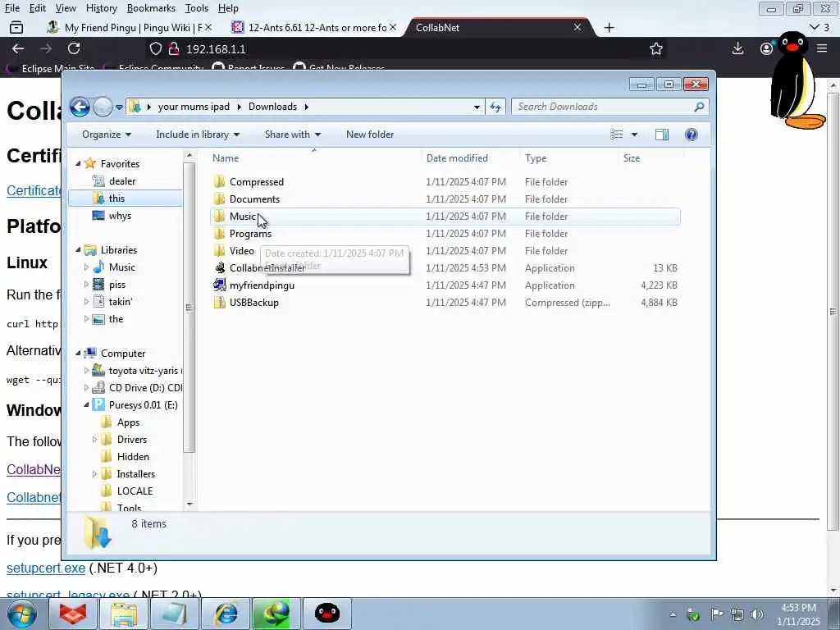The height and width of the screenshot is (630, 840).
Task: Open the browser downloads arrow icon
Action: pyautogui.click(x=737, y=48)
